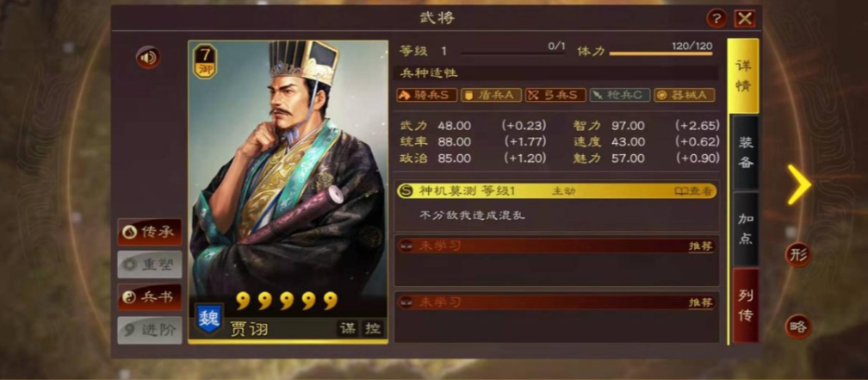Click the 体力 stamina bar

coord(661,53)
